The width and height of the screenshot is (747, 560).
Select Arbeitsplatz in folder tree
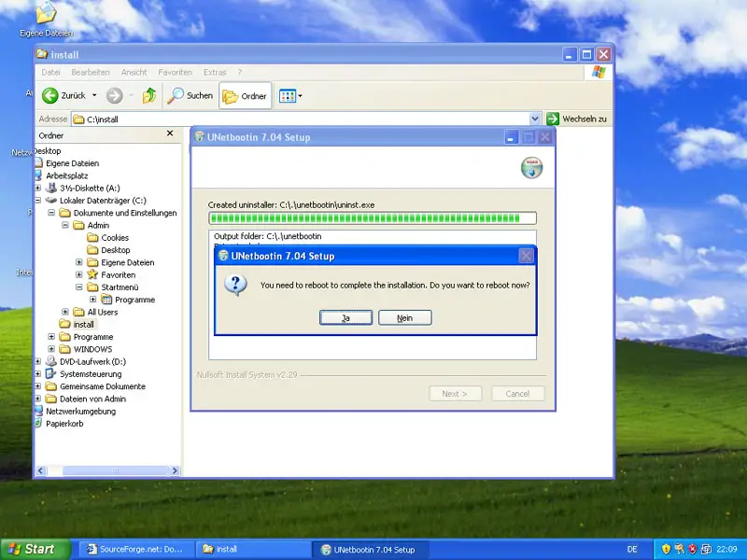tap(66, 175)
